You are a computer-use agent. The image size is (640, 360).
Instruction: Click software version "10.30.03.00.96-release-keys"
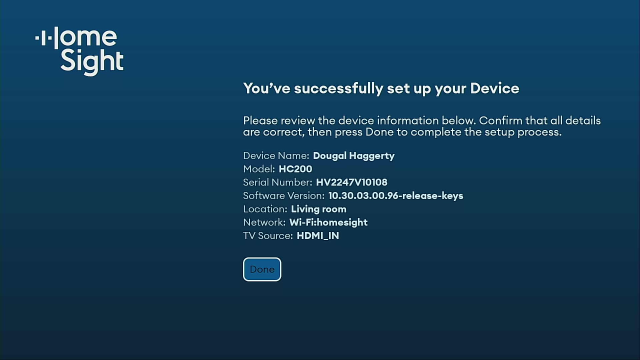tap(396, 196)
